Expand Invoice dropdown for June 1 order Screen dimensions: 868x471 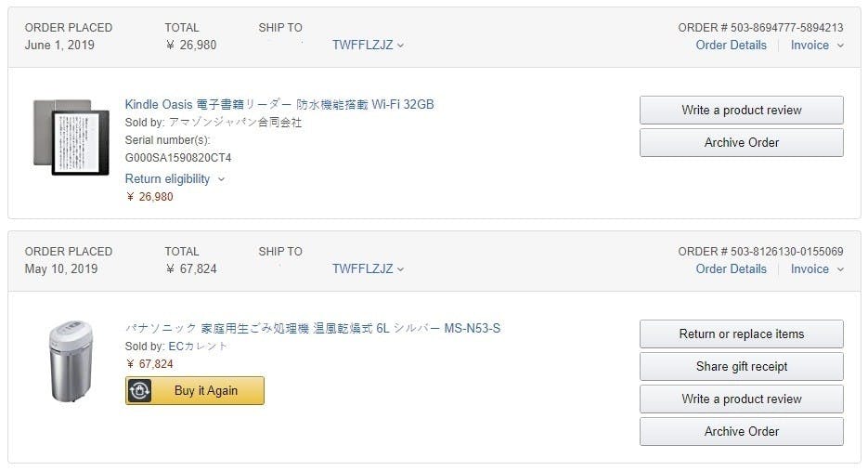(x=817, y=46)
